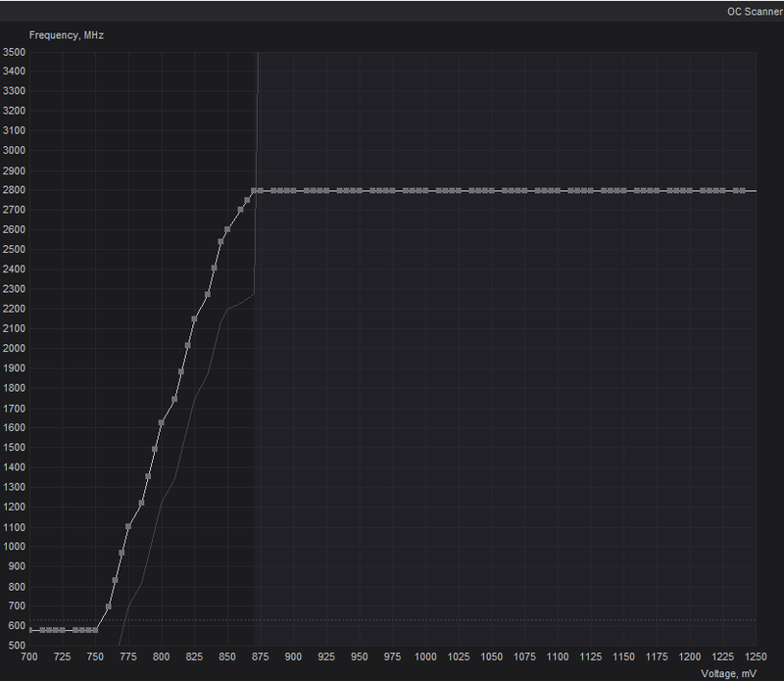Select the 870 mV point at 2800 MHz
The image size is (784, 681).
pyautogui.click(x=254, y=190)
